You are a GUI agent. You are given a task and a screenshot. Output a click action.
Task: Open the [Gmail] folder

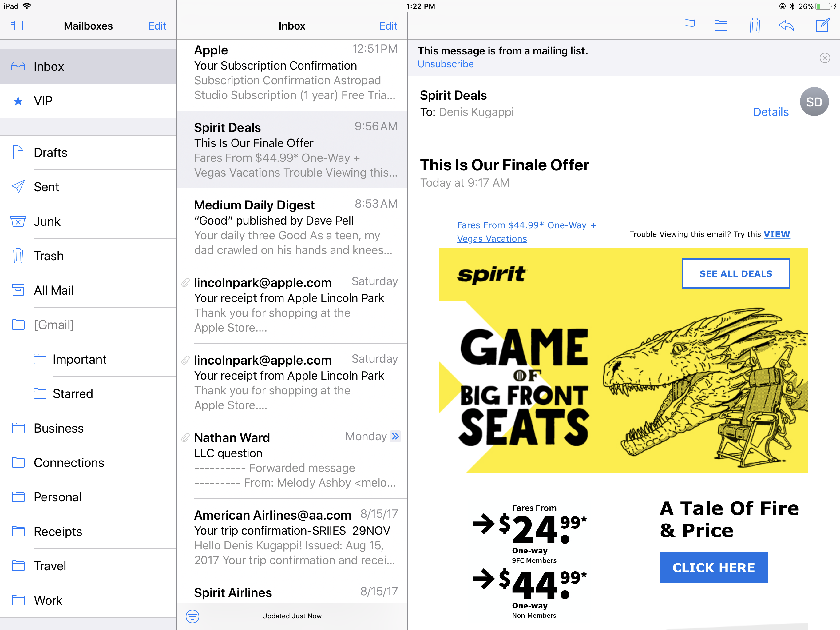pyautogui.click(x=54, y=325)
